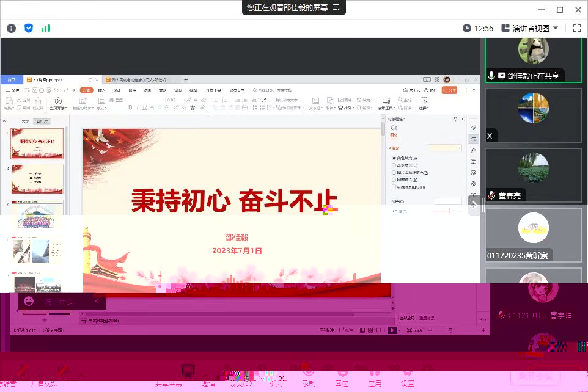
Task: Select participant tile 011720235黄昕宸
Action: click(x=533, y=235)
